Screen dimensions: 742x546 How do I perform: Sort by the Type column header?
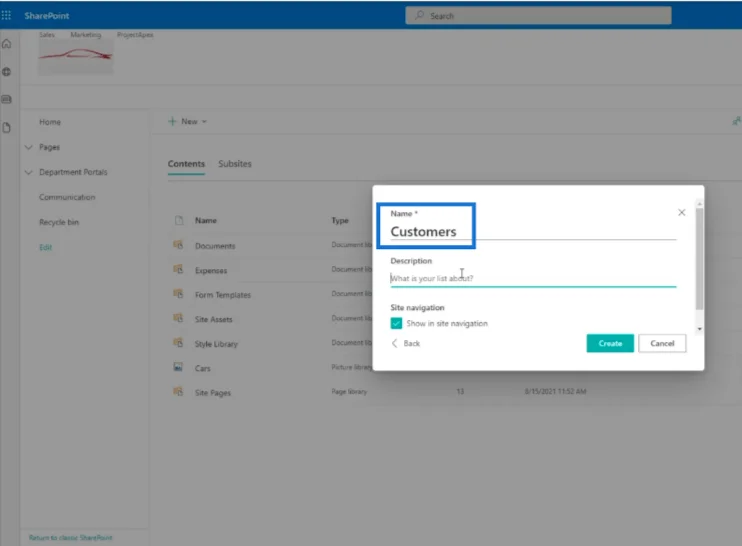click(340, 220)
